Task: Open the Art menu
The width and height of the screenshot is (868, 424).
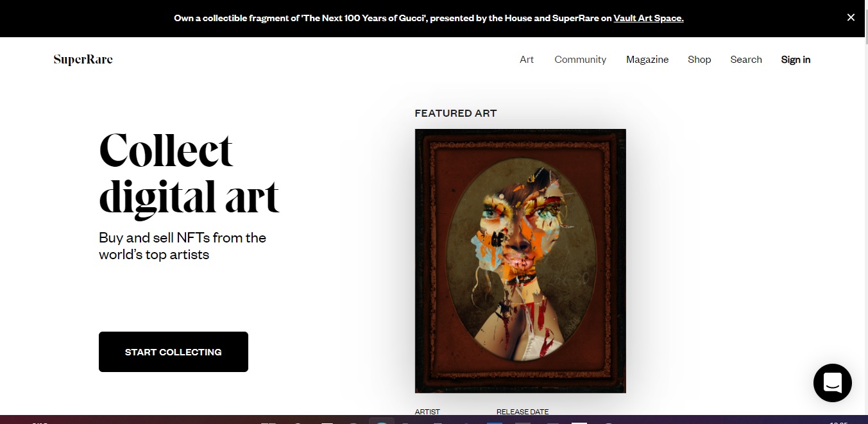Action: 527,60
